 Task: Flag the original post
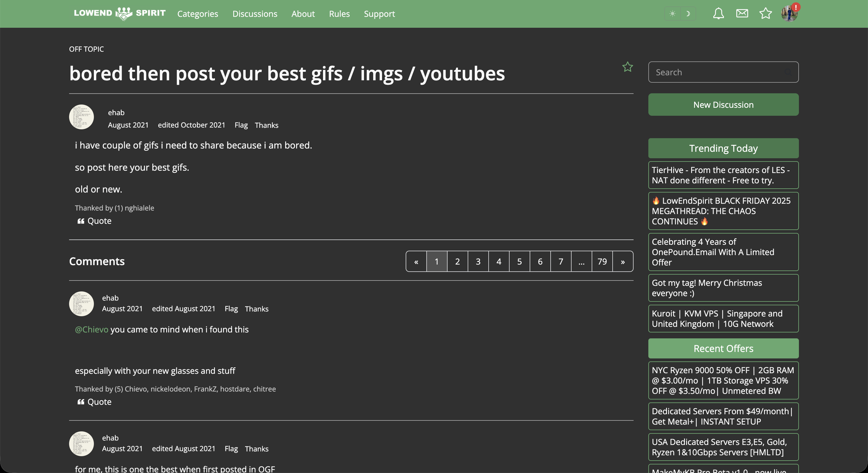(x=241, y=125)
